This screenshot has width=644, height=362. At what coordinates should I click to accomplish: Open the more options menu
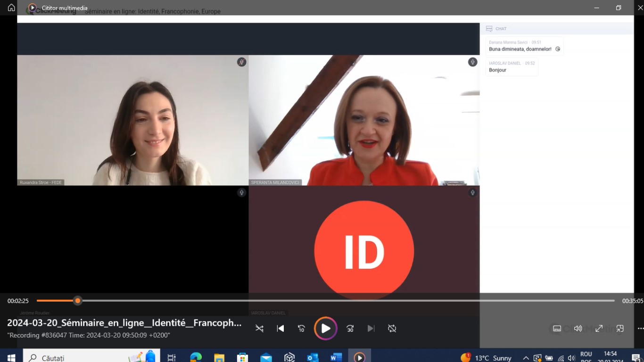point(640,329)
